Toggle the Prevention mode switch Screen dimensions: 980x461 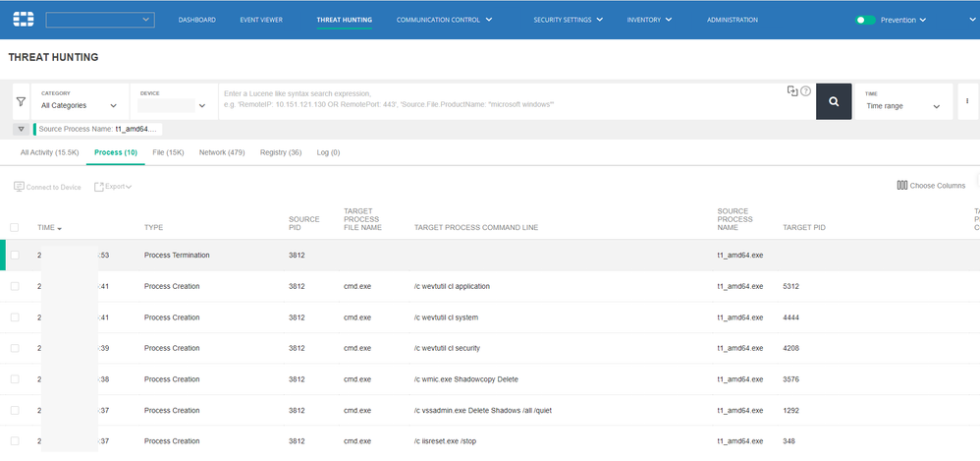point(865,20)
